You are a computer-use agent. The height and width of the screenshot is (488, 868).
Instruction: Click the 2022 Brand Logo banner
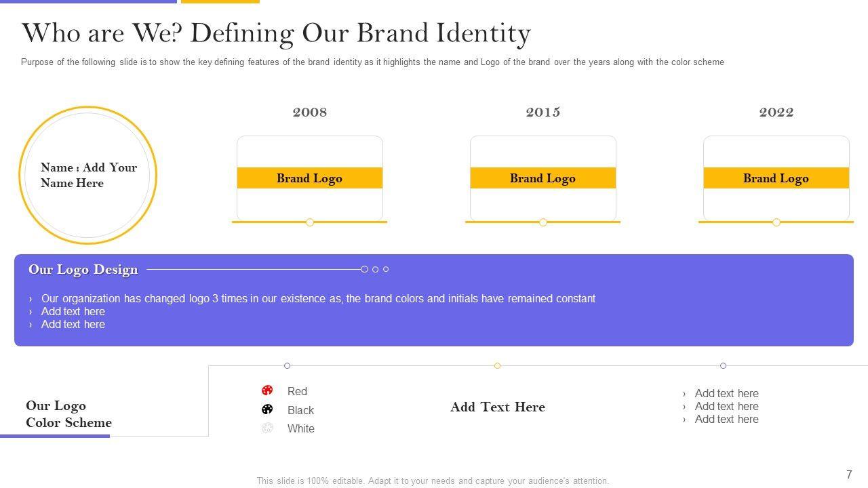(x=776, y=178)
